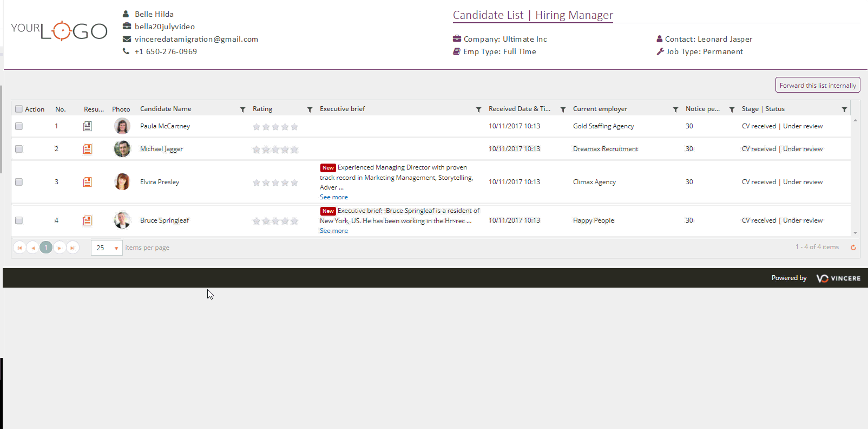Click the envelope icon beside email address

[127, 39]
